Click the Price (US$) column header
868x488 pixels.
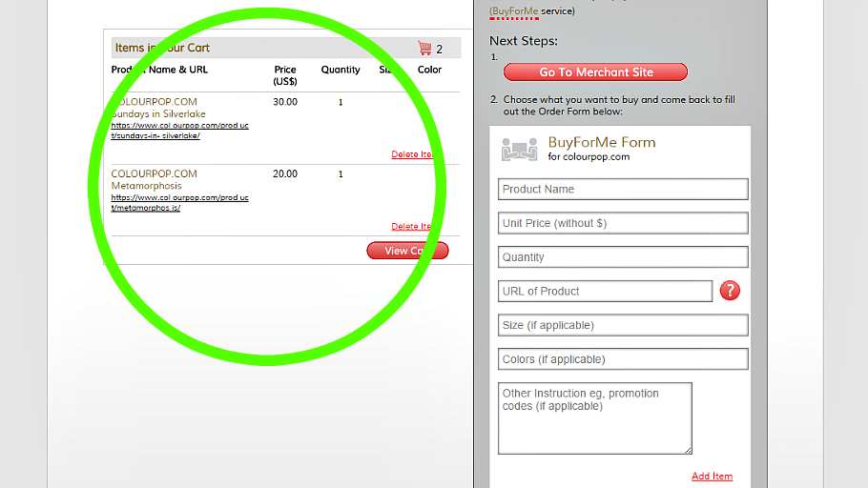285,75
